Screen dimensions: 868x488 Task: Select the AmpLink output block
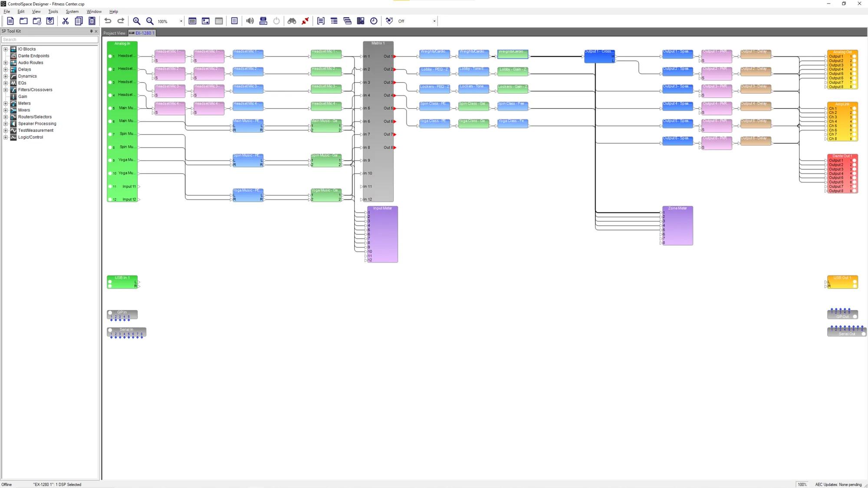tap(842, 121)
